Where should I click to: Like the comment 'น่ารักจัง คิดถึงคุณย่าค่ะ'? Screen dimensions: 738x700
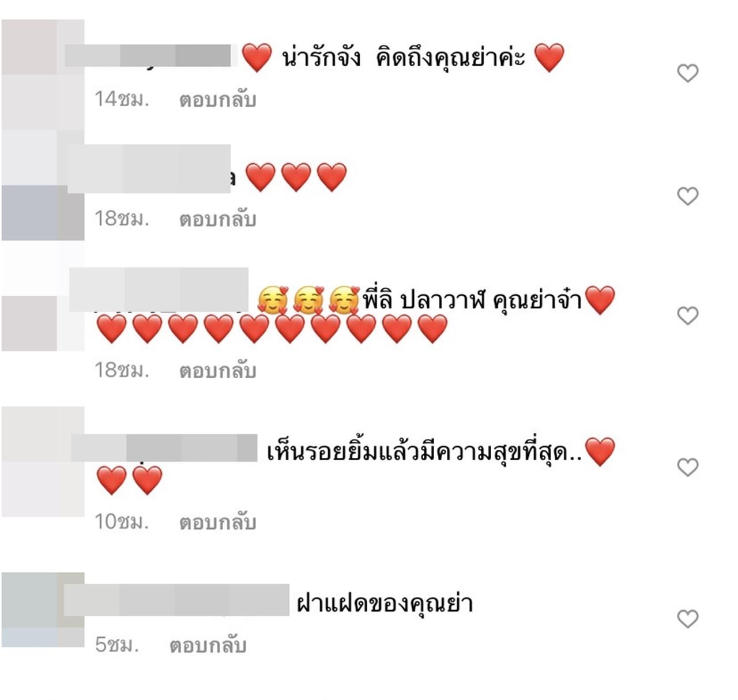coord(687,73)
